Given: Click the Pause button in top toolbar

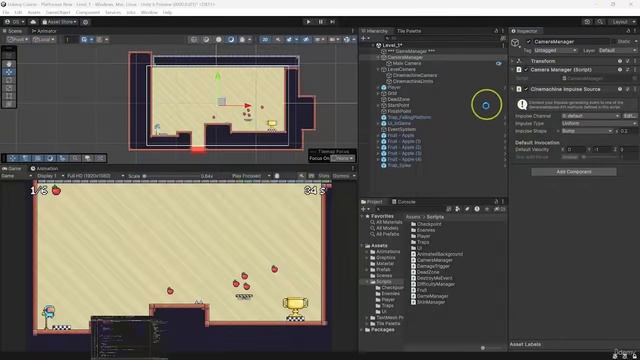Looking at the screenshot, I should coord(321,22).
